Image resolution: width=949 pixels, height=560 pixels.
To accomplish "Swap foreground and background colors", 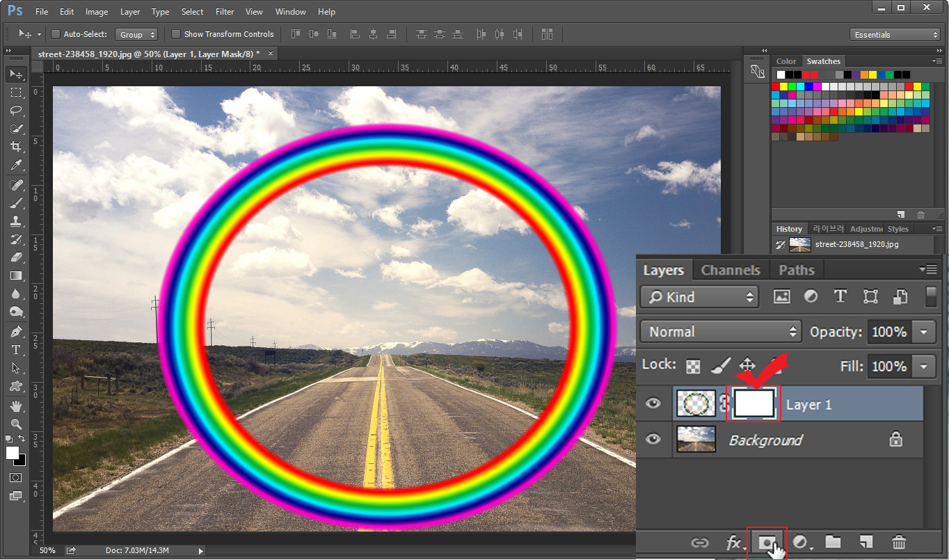I will [x=22, y=439].
